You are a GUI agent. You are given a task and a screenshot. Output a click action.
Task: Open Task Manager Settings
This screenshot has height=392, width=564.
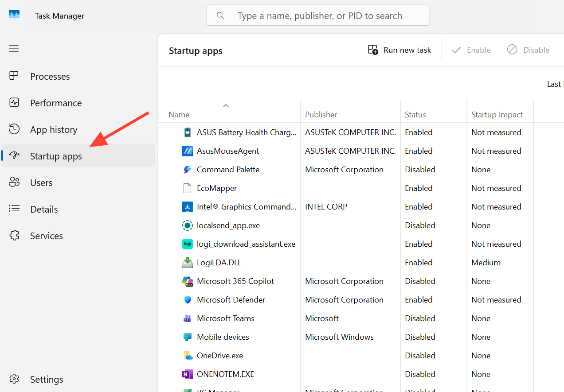pos(78,379)
